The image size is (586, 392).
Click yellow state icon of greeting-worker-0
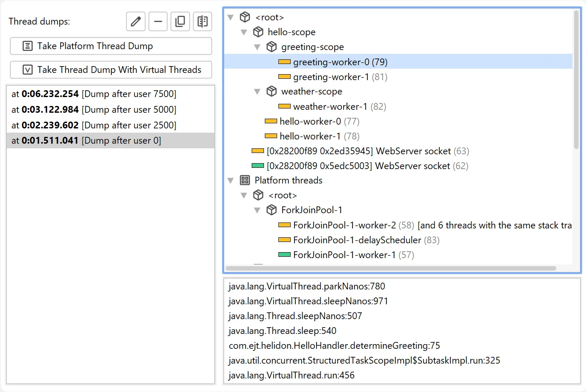(284, 62)
